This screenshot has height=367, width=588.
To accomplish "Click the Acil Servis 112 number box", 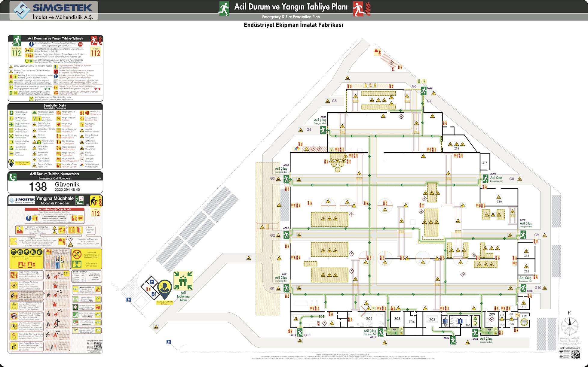I will (17, 52).
